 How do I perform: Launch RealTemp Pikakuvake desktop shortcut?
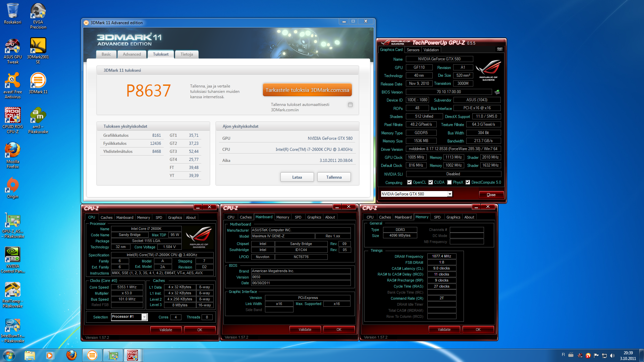click(x=12, y=295)
